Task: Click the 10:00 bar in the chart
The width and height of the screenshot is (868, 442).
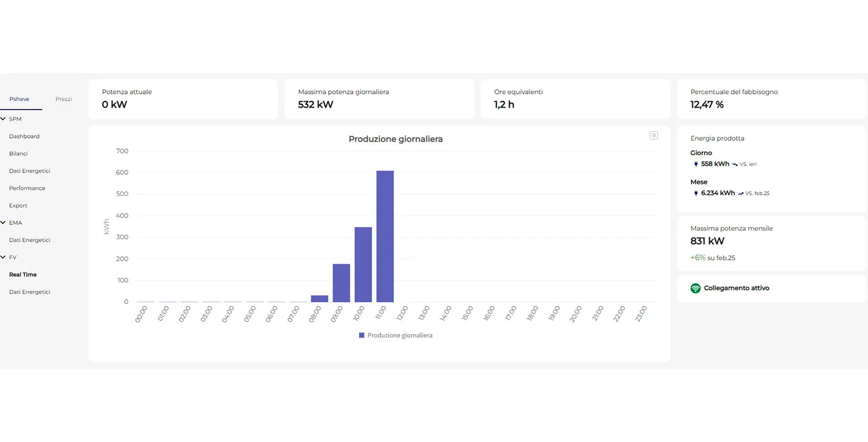Action: pos(363,264)
